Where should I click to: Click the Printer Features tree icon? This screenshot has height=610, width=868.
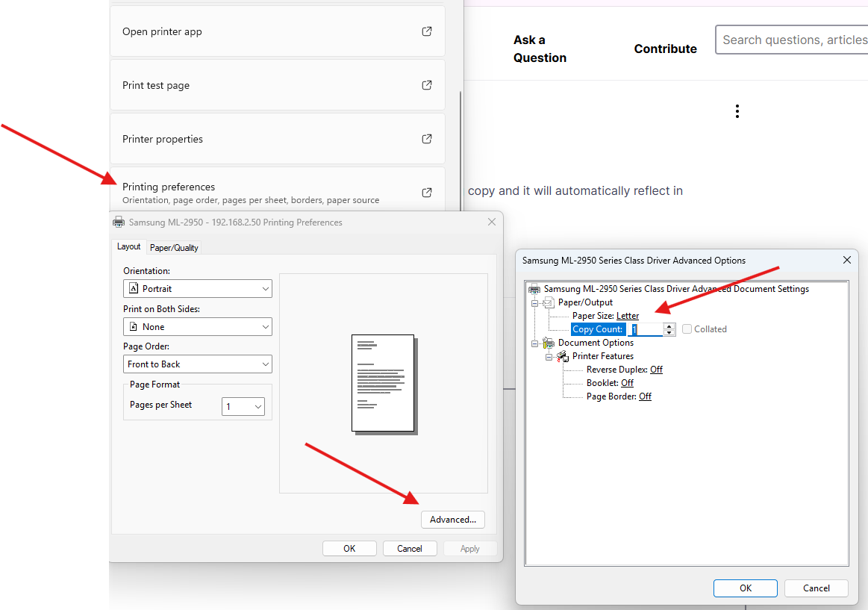(x=563, y=356)
